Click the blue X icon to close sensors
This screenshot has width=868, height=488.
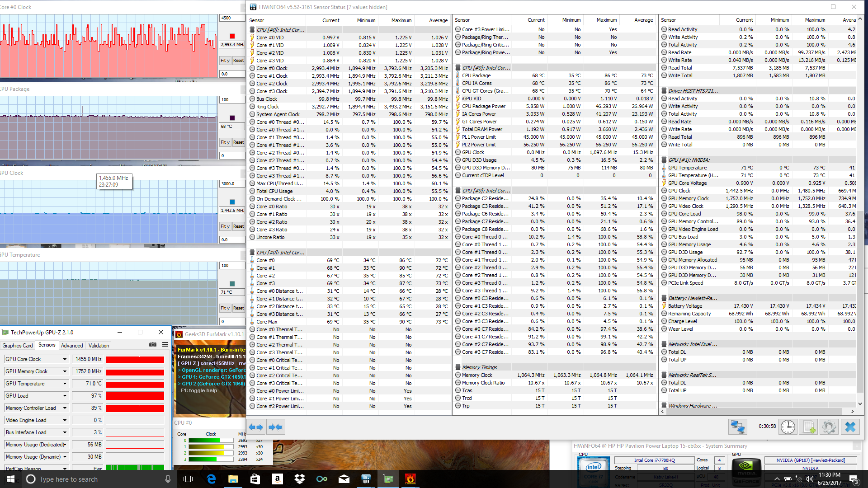(850, 427)
